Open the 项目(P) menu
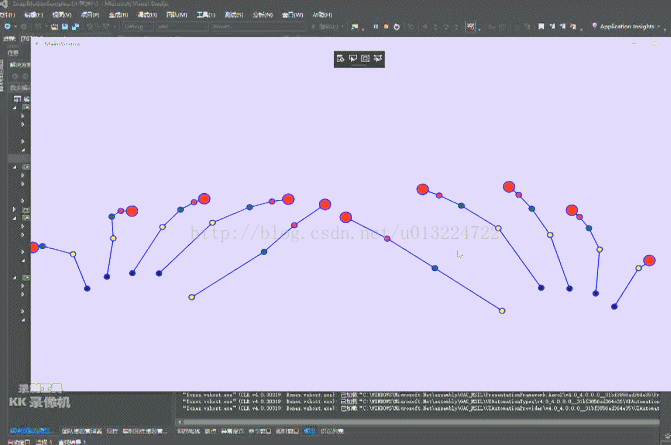The image size is (671, 445). (x=90, y=15)
